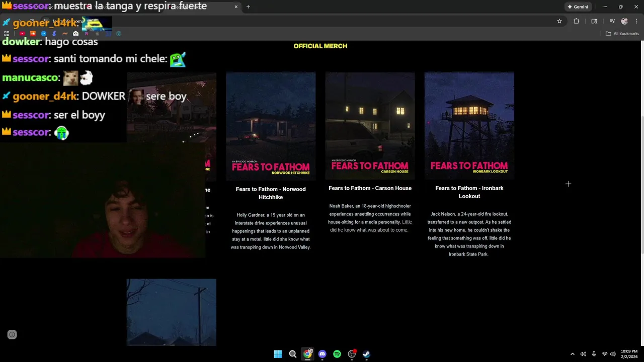This screenshot has height=362, width=644.
Task: Open the Windows Start menu
Action: pos(278,354)
